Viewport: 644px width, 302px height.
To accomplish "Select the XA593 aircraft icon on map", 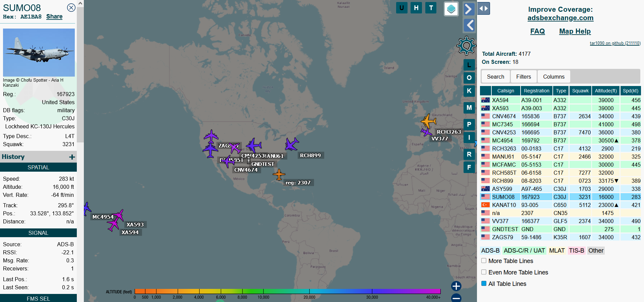I will click(x=118, y=215).
